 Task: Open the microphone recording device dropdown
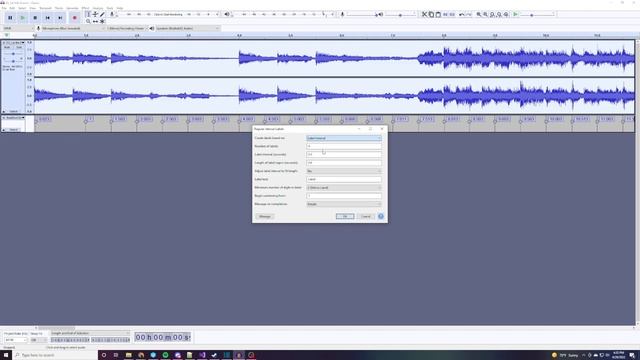73,28
